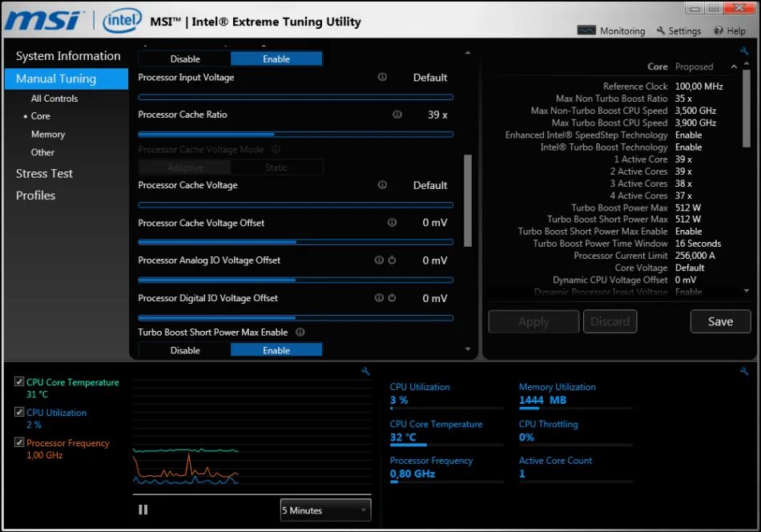Toggle CPU Core Temperature checkbox

19,381
